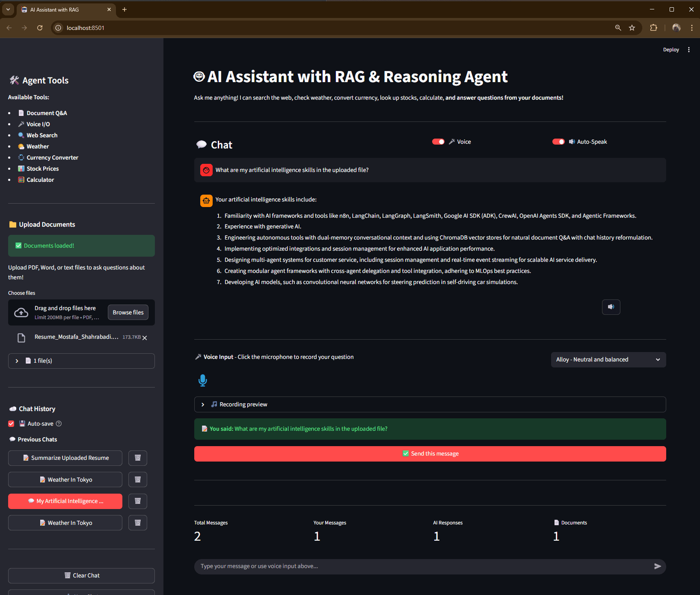700x595 pixels.
Task: Uncheck the Auto-save checkbox
Action: tap(11, 423)
